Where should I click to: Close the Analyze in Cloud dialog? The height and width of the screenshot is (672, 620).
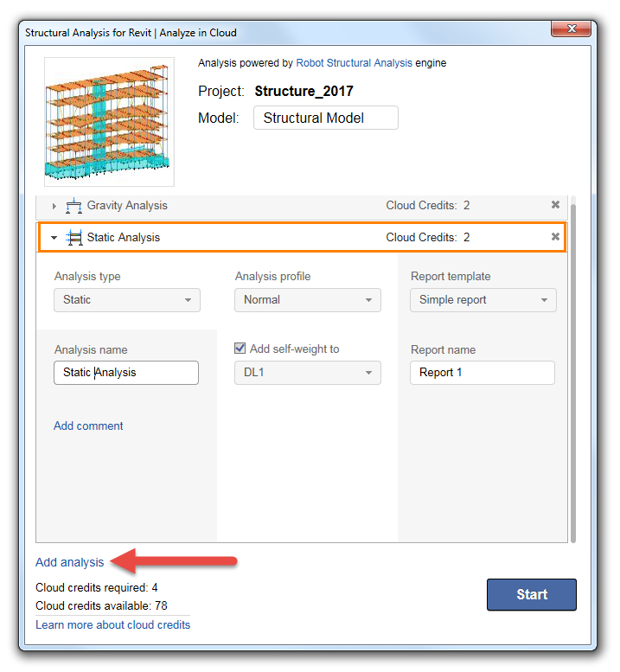[572, 29]
